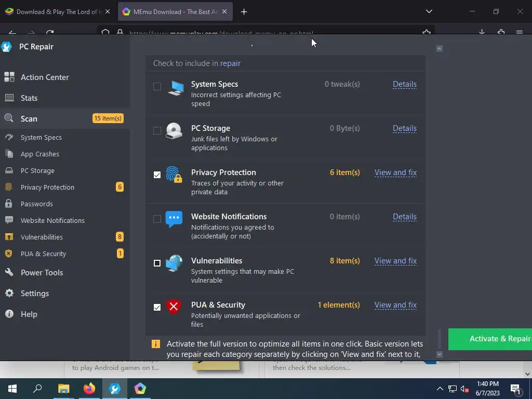The height and width of the screenshot is (399, 532).
Task: Open Windows taskbar search
Action: point(37,389)
